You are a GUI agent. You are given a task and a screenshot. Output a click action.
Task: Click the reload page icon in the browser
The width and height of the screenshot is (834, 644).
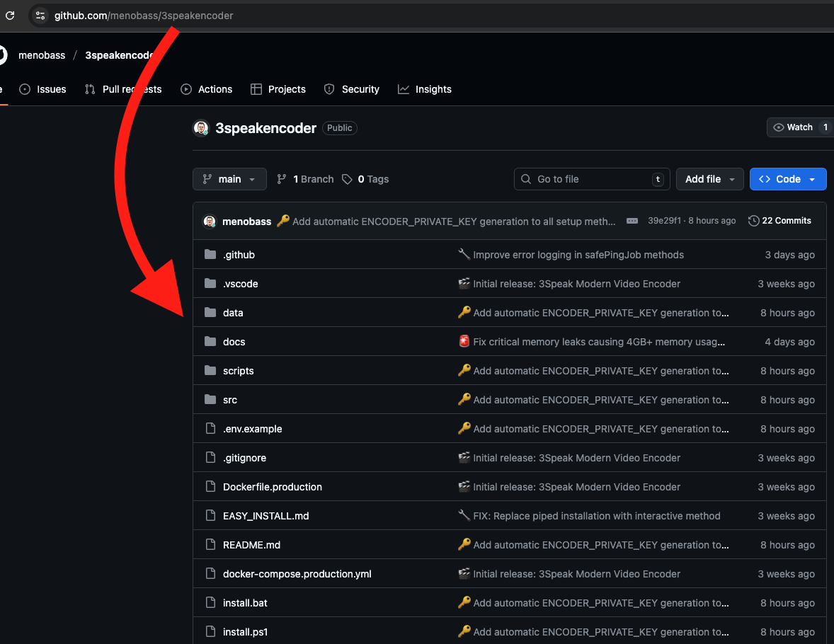click(x=10, y=15)
